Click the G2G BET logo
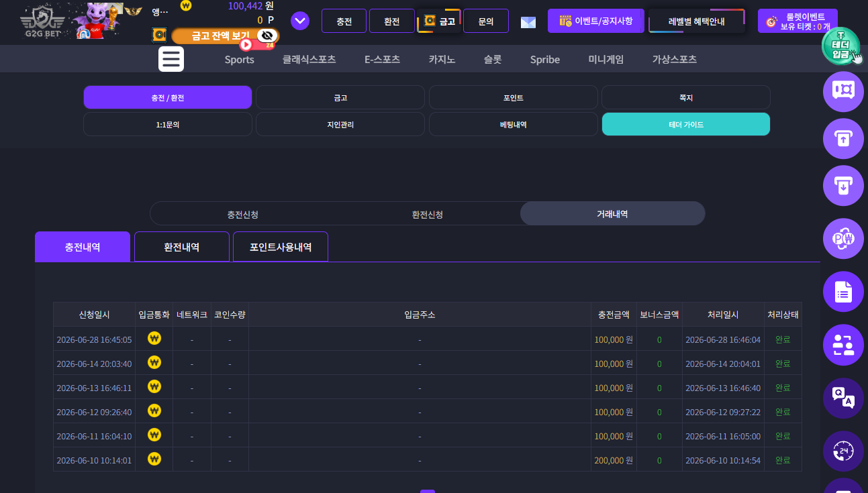This screenshot has height=493, width=868. coord(46,23)
